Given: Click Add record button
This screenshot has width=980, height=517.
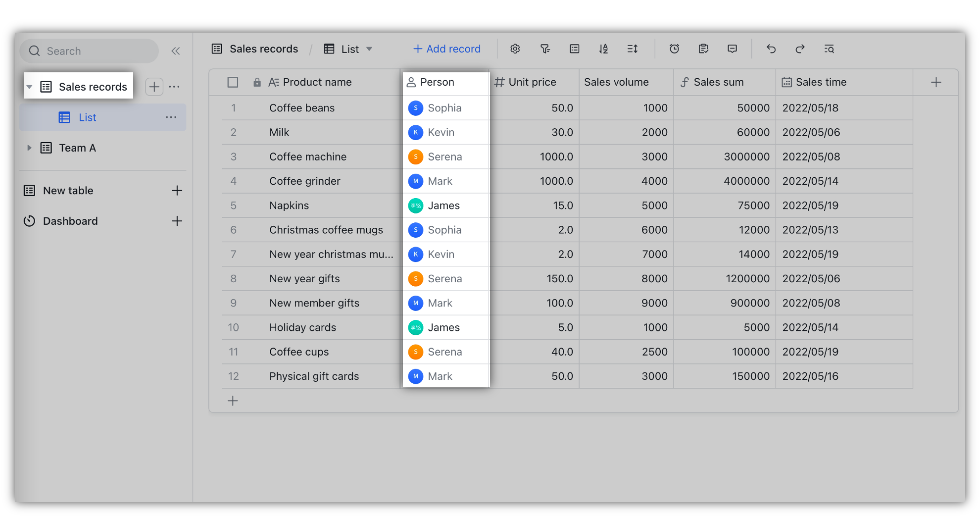Looking at the screenshot, I should coord(447,49).
